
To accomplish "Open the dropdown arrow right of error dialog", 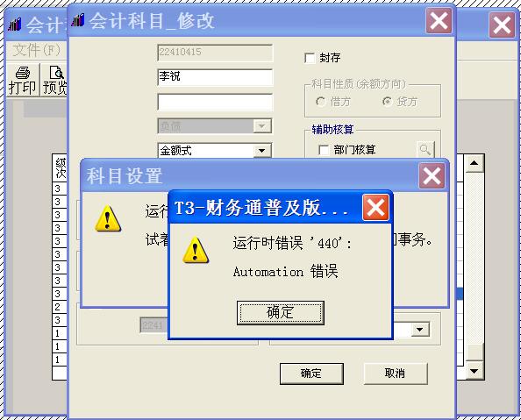I will (x=420, y=330).
